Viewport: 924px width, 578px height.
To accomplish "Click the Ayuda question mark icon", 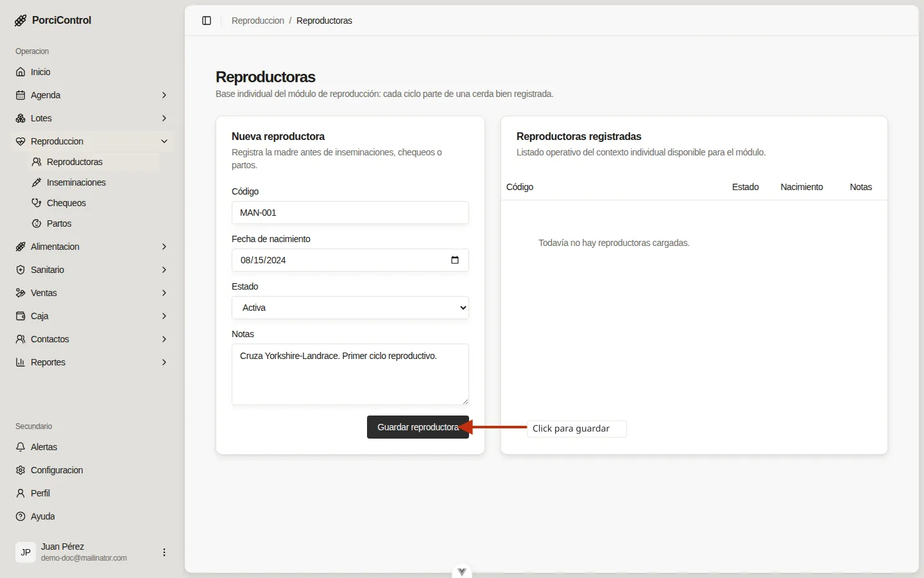I will tap(21, 516).
